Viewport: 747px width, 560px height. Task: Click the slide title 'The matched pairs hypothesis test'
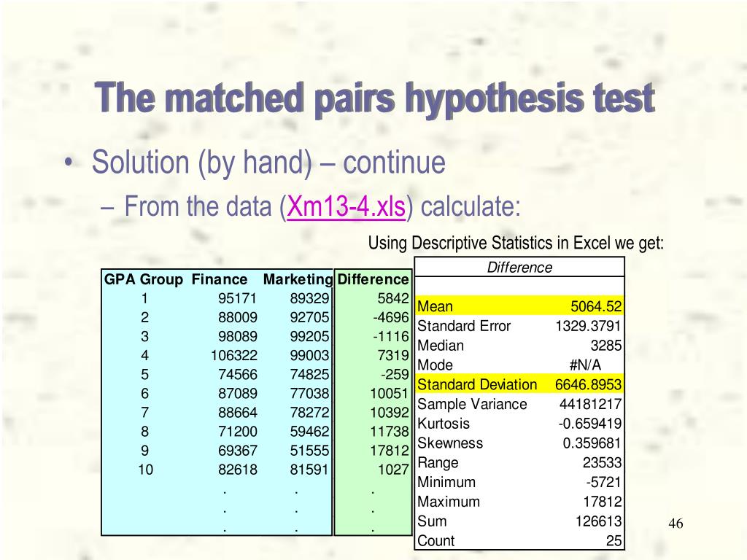pyautogui.click(x=375, y=99)
